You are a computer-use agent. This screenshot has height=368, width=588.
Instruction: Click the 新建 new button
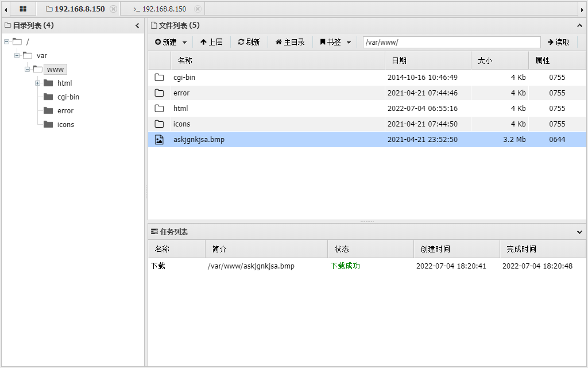point(166,42)
